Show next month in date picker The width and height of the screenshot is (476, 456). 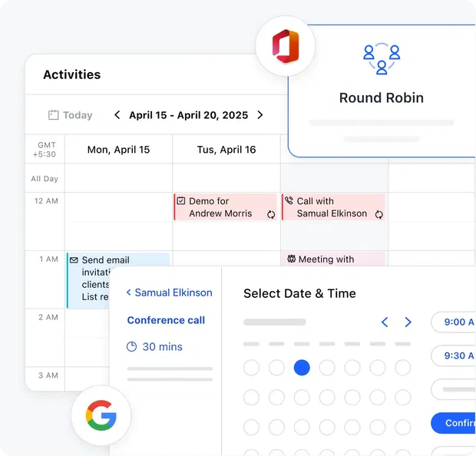[408, 322]
